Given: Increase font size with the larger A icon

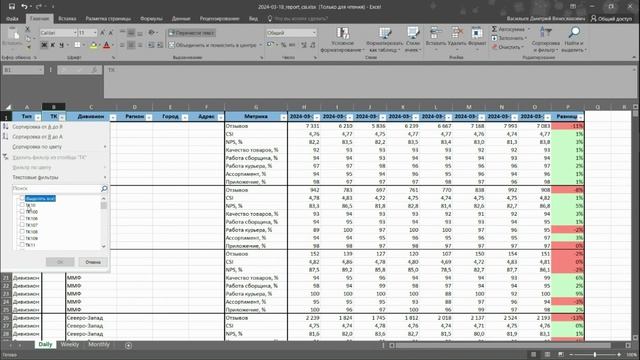Looking at the screenshot, I should tap(102, 33).
